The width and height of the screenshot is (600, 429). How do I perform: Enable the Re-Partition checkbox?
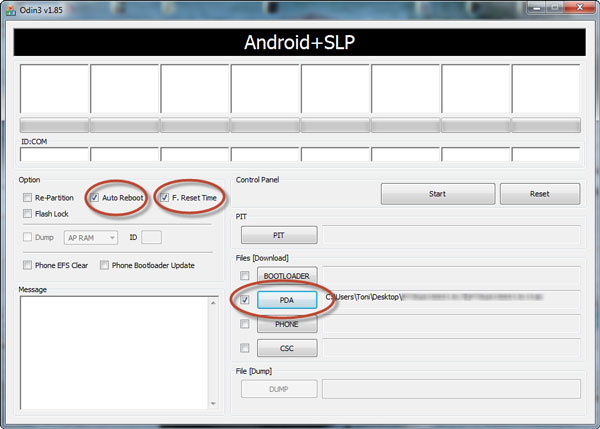coord(27,198)
